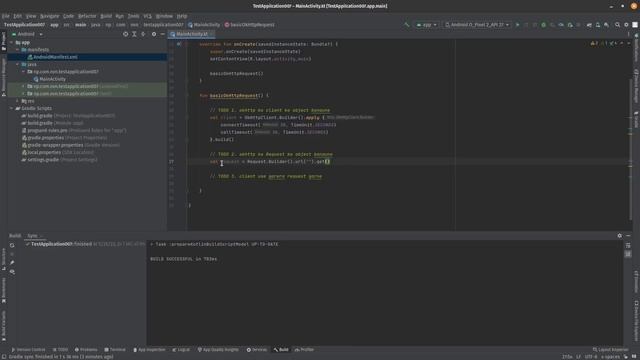
Task: Open the File menu
Action: [6, 16]
